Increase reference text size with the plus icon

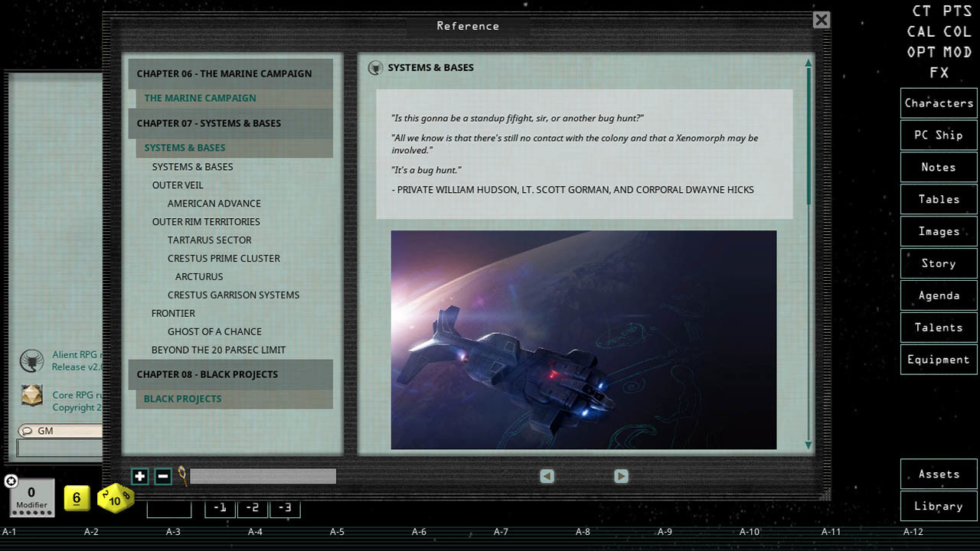click(x=140, y=476)
